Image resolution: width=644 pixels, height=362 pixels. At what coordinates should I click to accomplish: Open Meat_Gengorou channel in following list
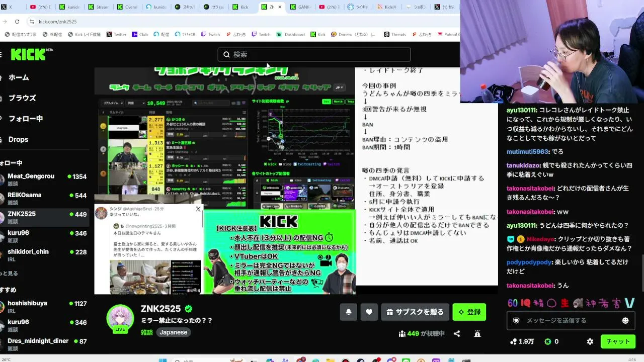click(45, 179)
